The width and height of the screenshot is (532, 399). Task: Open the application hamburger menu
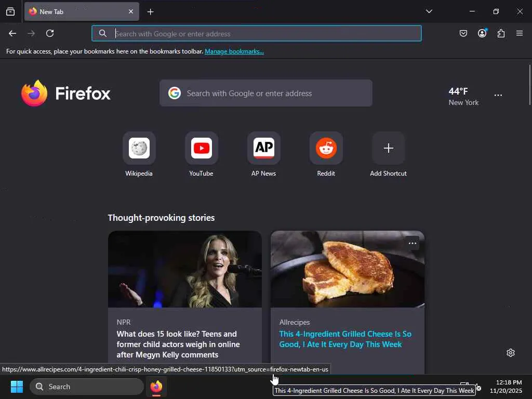[520, 33]
